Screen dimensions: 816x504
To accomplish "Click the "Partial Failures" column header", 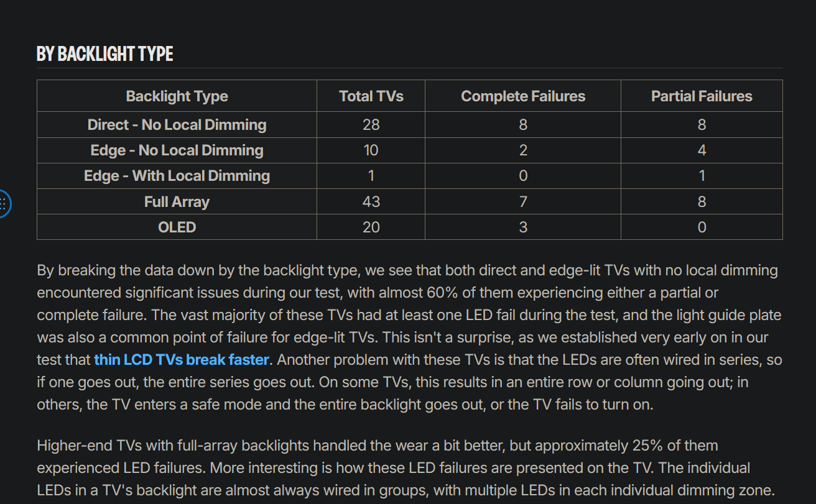I will click(701, 96).
